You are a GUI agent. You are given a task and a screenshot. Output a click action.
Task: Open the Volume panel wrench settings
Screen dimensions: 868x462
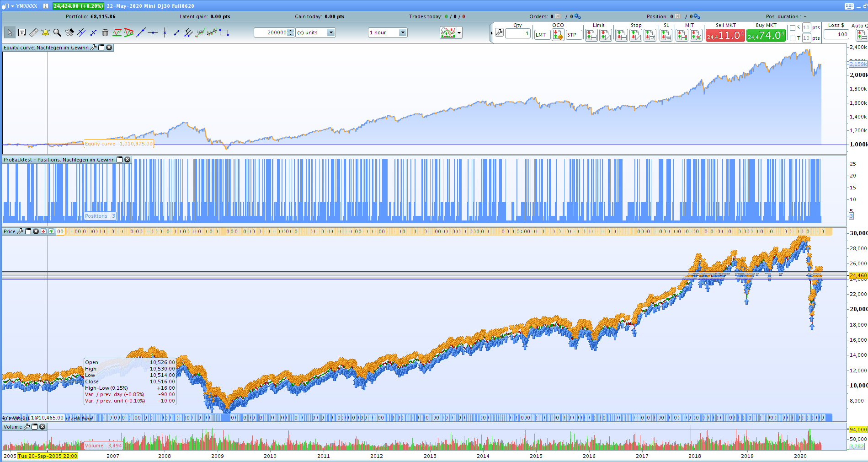[27, 427]
